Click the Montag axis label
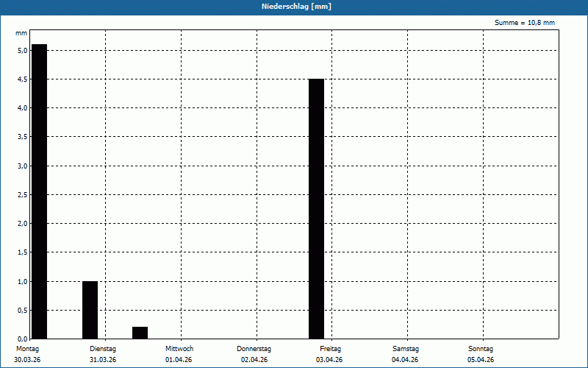Image resolution: width=588 pixels, height=368 pixels. 27,349
